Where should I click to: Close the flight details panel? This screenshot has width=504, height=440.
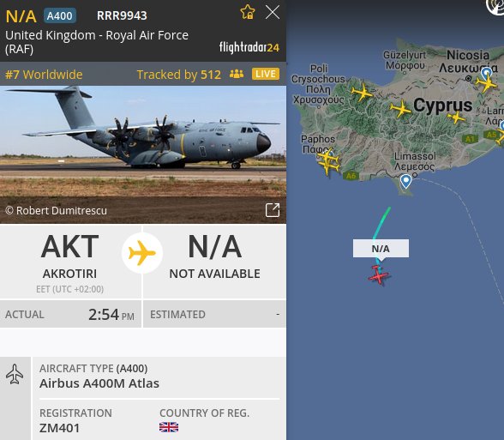tap(273, 13)
